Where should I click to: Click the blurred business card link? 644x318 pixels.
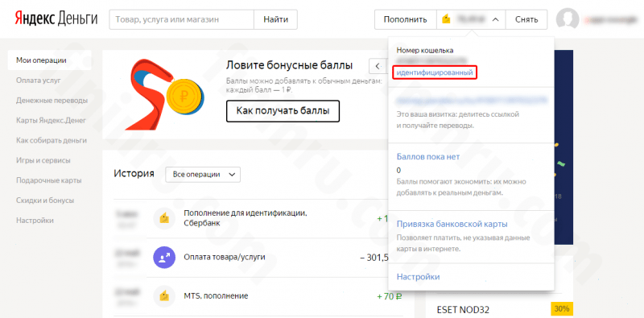472,100
